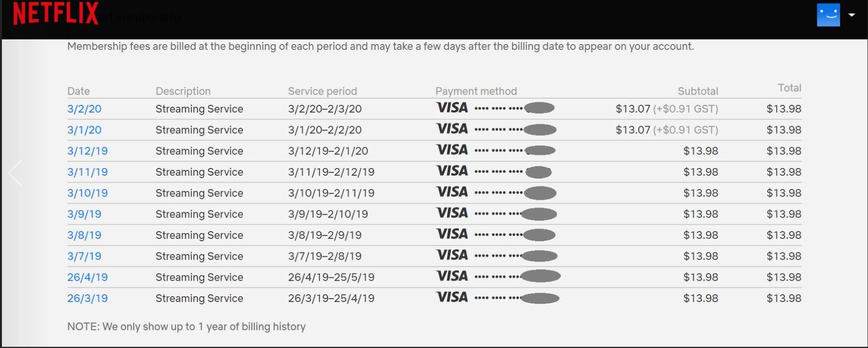Open the 26/3/19 invoice link
Image resolution: width=868 pixels, height=348 pixels.
click(87, 298)
